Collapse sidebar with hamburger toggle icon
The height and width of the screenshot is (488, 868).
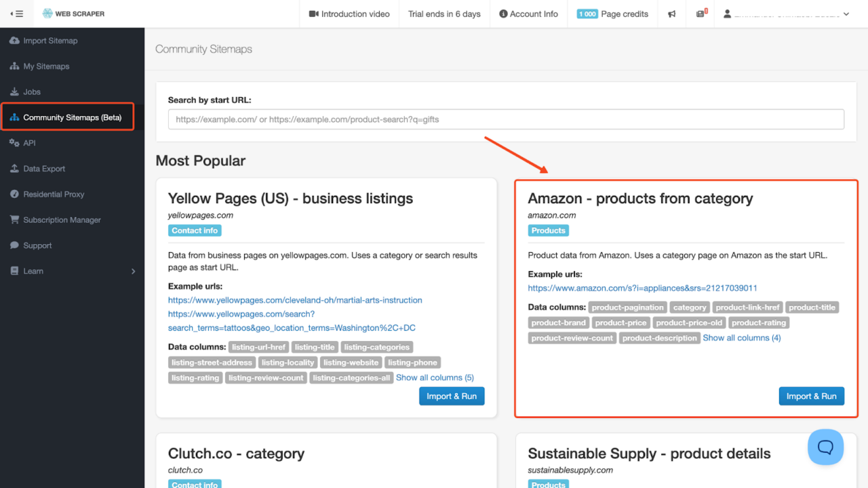coord(16,14)
